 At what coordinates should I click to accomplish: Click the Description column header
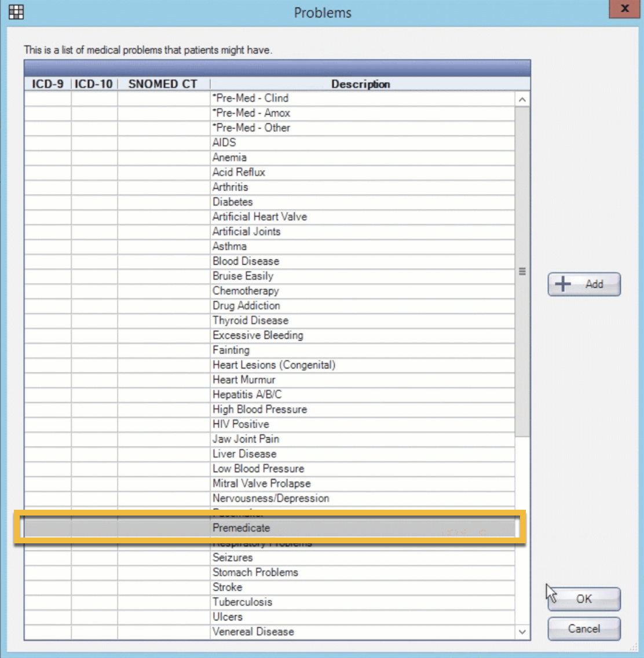[360, 84]
